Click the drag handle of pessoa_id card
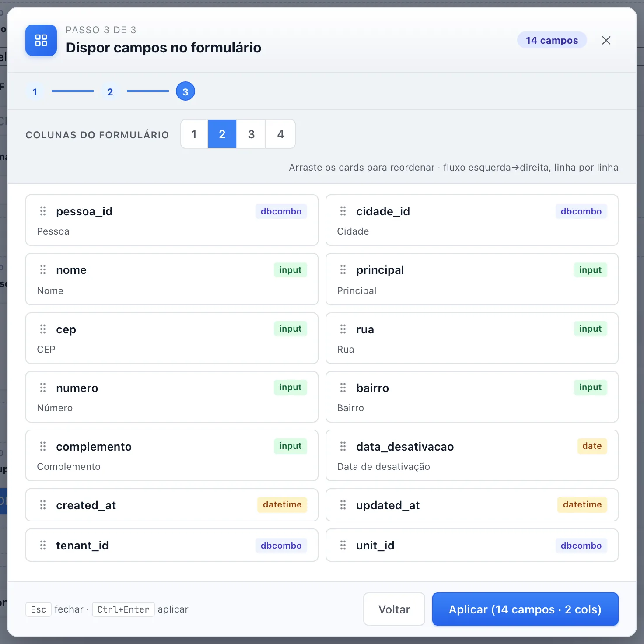Viewport: 644px width, 644px height. 43,211
